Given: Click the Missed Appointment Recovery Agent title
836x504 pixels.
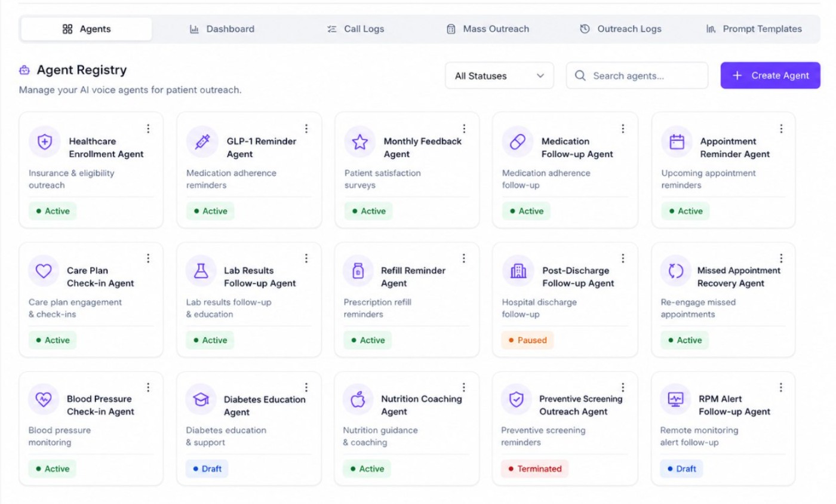Looking at the screenshot, I should point(739,277).
